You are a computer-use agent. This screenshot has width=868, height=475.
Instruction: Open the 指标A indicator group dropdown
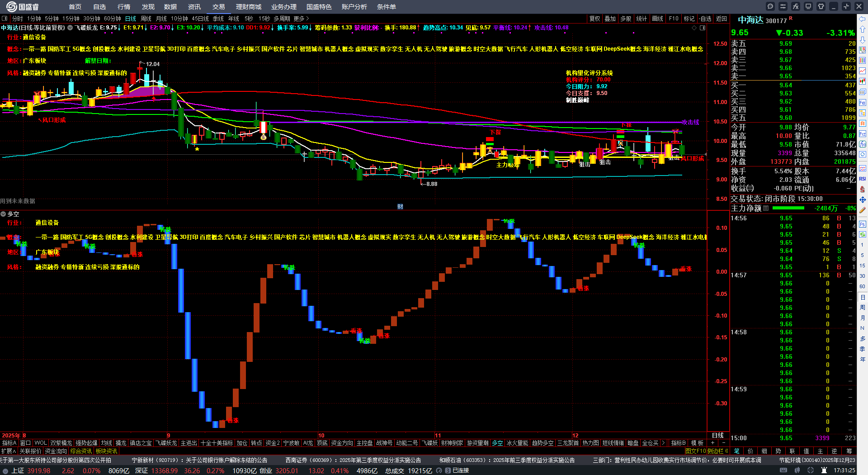pos(9,443)
